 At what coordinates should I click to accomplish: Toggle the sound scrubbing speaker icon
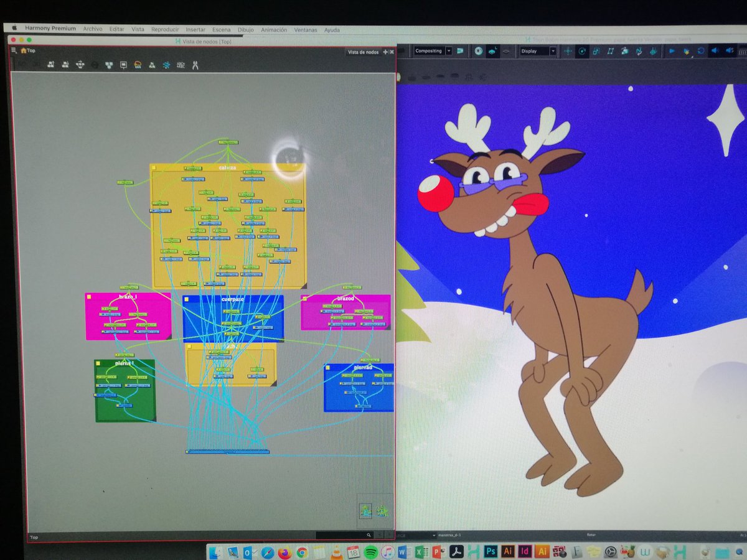(x=730, y=51)
